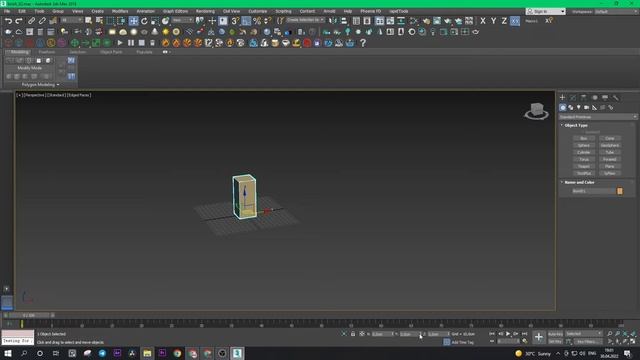Open the Modify tab in the command panel
This screenshot has height=360, width=640.
click(x=573, y=98)
